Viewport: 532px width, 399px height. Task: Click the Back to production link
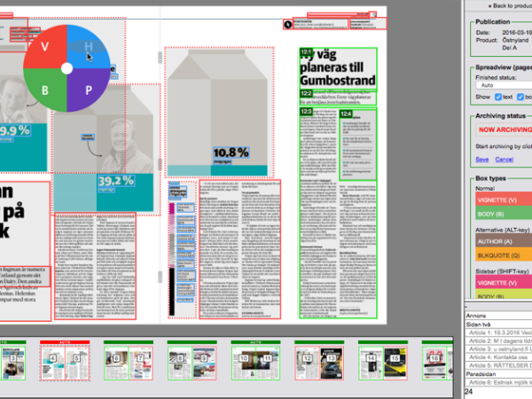click(510, 6)
